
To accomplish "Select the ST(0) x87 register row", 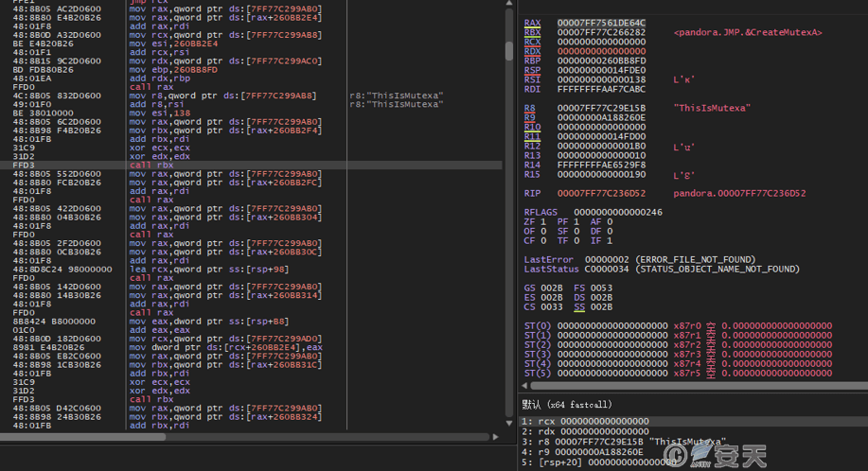I will [677, 325].
